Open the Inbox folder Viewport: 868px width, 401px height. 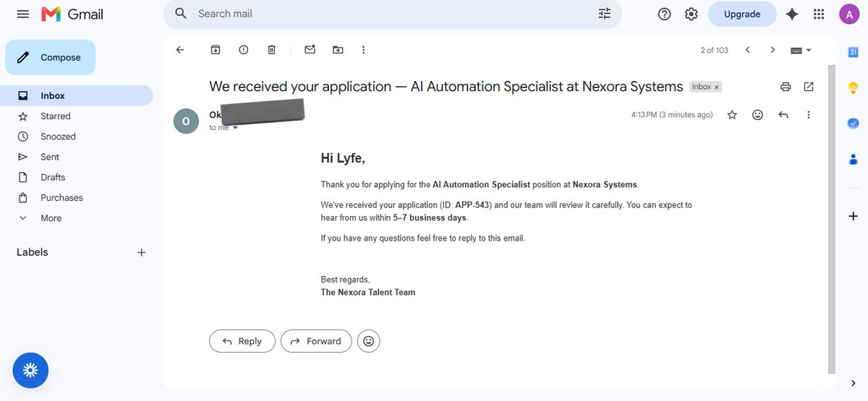pos(77,95)
